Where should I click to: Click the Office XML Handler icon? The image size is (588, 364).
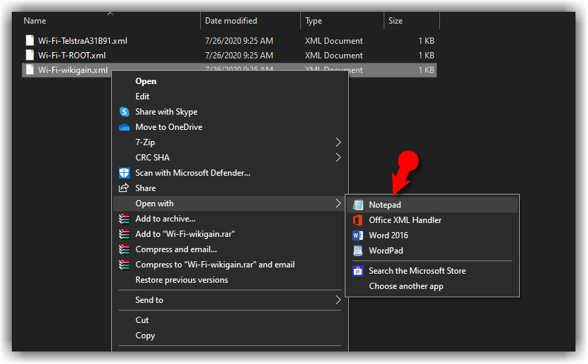(358, 220)
